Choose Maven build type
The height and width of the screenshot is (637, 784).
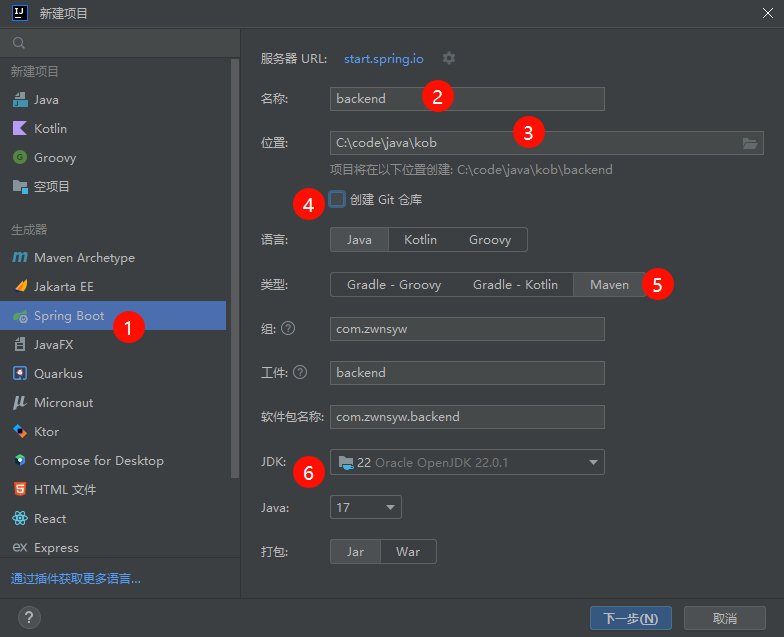[610, 284]
